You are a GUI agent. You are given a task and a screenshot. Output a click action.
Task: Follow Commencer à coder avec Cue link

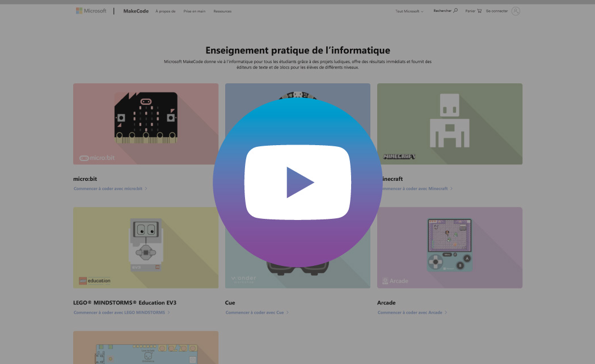click(256, 312)
